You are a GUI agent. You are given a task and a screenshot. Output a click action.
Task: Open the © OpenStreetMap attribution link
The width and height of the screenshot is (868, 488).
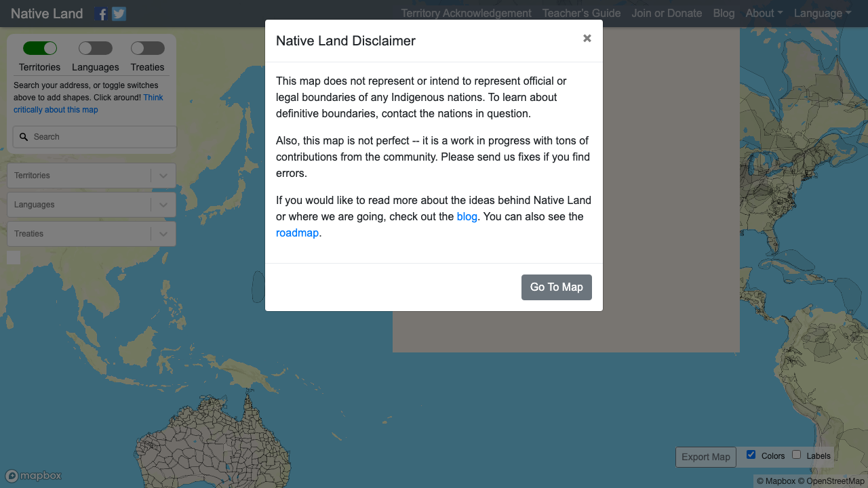831,481
